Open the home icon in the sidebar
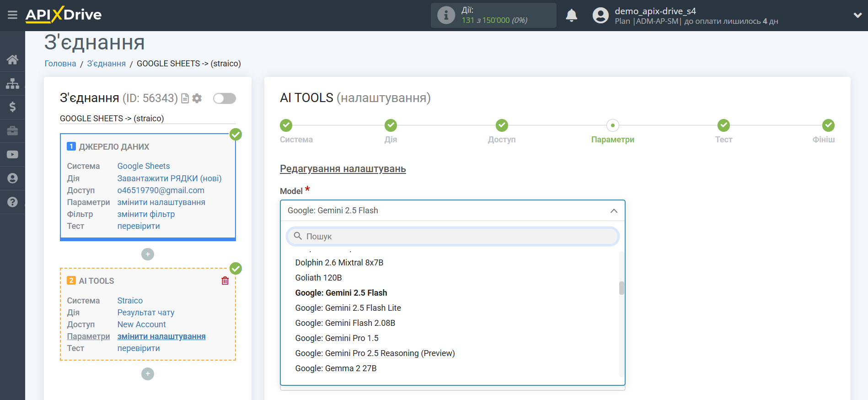Screen dimensions: 868x400 12,59
